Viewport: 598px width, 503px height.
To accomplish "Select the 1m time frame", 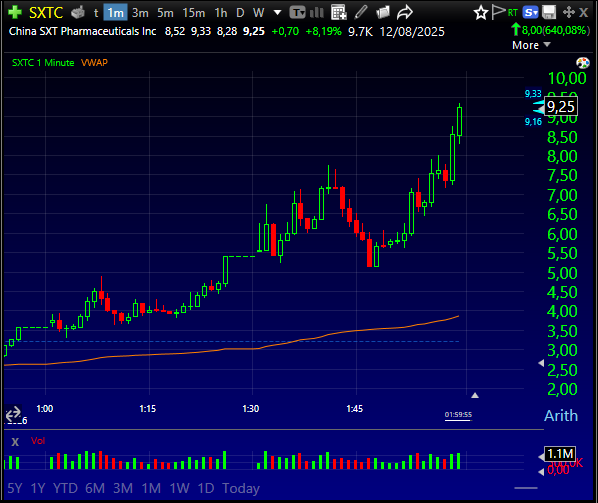I will point(115,13).
